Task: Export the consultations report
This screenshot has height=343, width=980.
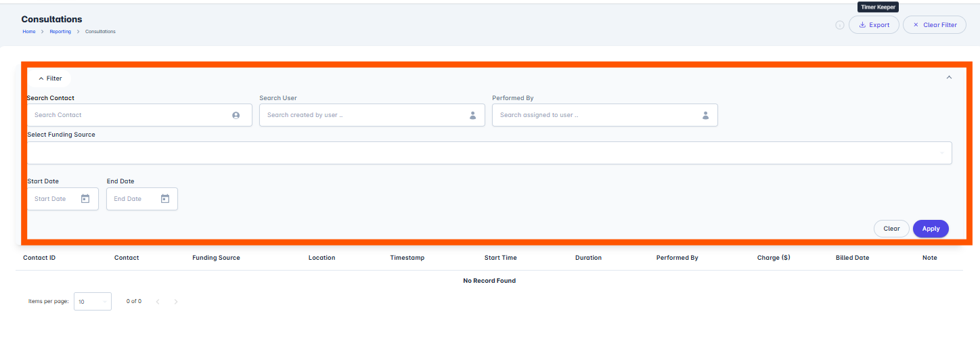Action: (874, 25)
